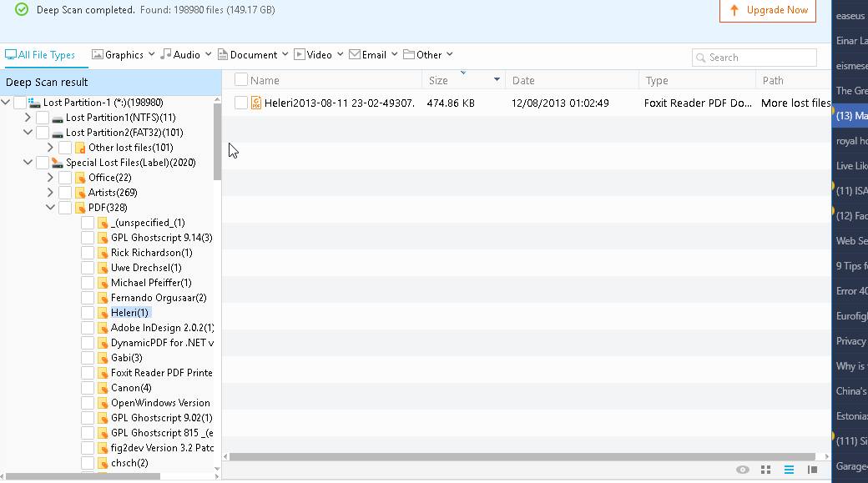Click the GPL Ghostscript 9.14 folder icon
Viewport: 868px width, 483px height.
(103, 238)
